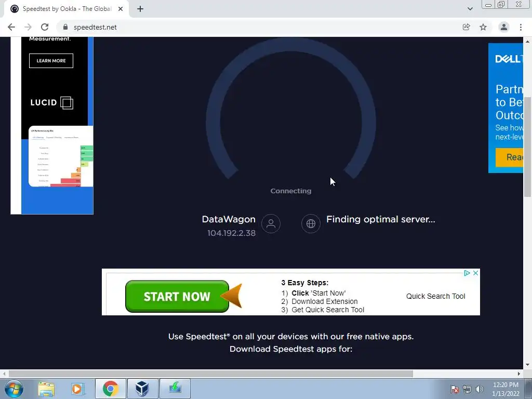
Task: Click the speedtest.net address bar
Action: (x=258, y=27)
